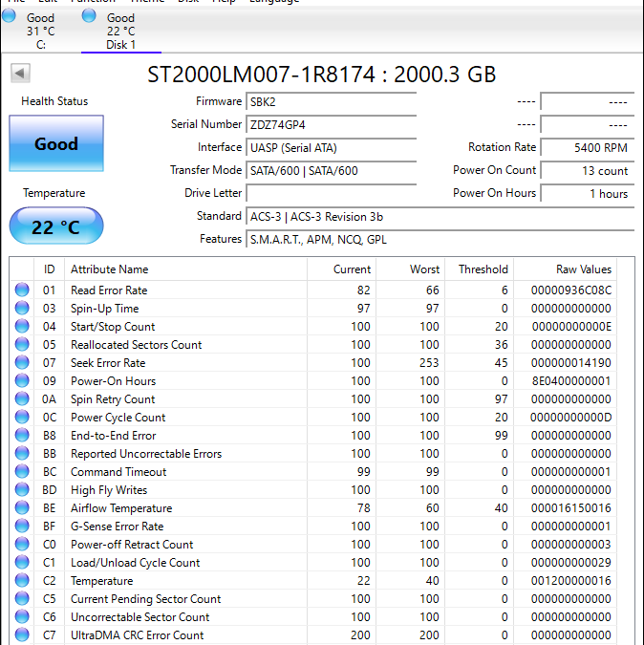The width and height of the screenshot is (644, 645).
Task: Open the Good health status button
Action: point(56,143)
